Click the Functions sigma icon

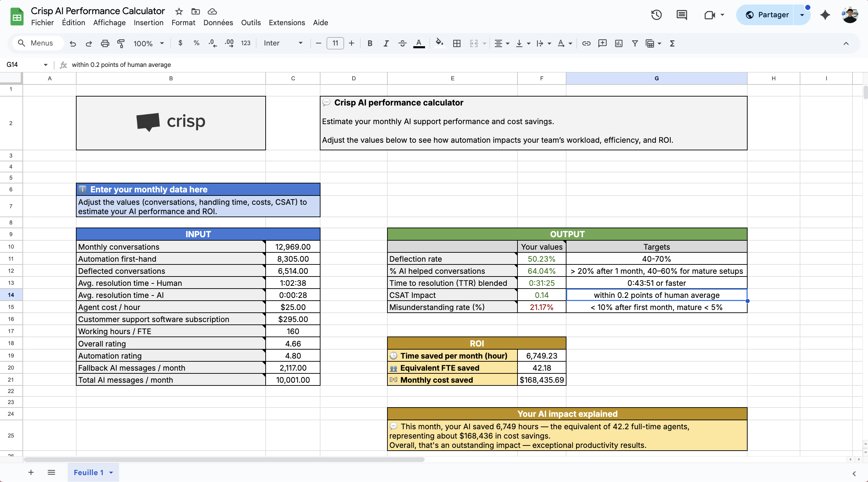672,43
